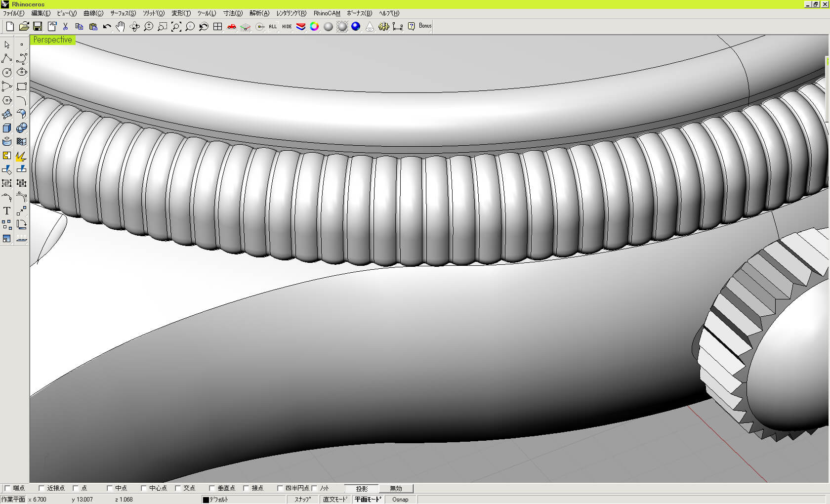Open the ファイル(F) menu

click(13, 13)
